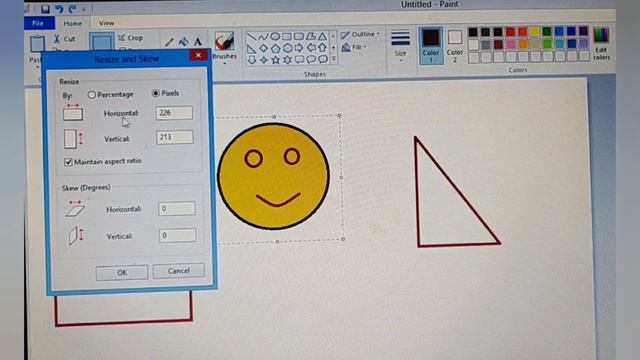
Task: Select the Six-point star shape
Action: point(287,60)
